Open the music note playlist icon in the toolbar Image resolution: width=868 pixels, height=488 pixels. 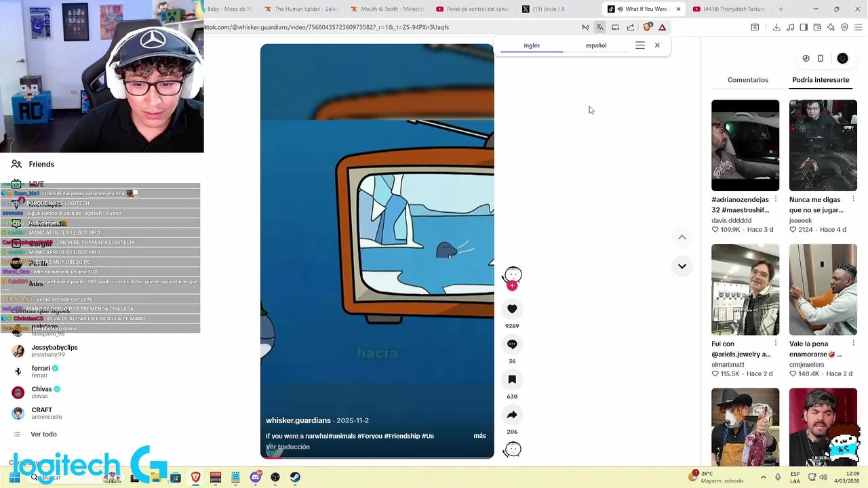(x=790, y=27)
